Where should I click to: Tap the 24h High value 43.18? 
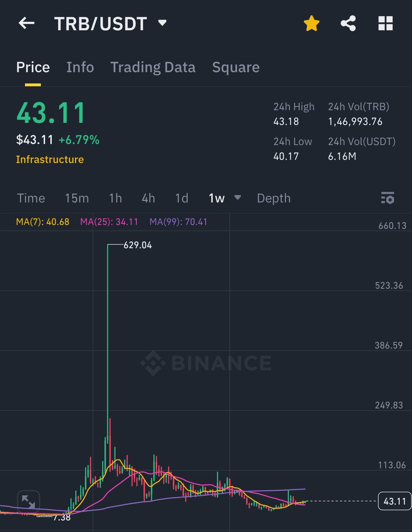[x=286, y=121]
